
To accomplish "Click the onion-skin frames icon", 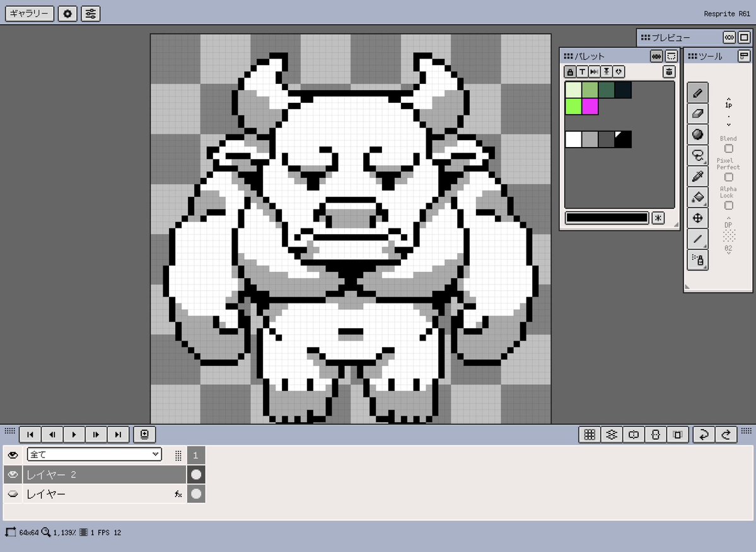I will [677, 435].
